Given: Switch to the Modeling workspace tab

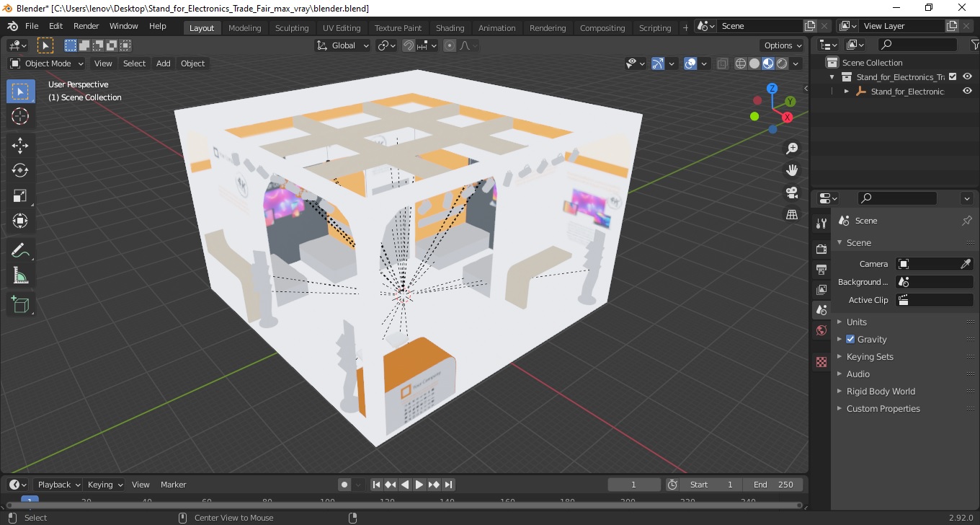Looking at the screenshot, I should (244, 28).
